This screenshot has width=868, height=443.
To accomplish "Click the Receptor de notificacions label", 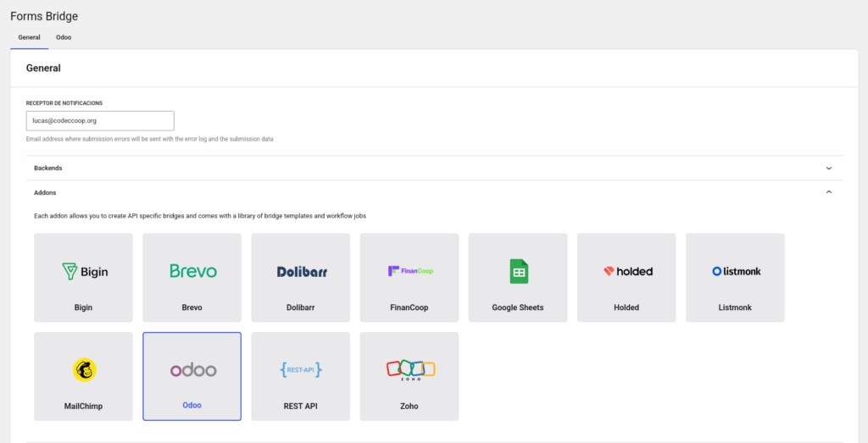I will (x=64, y=103).
